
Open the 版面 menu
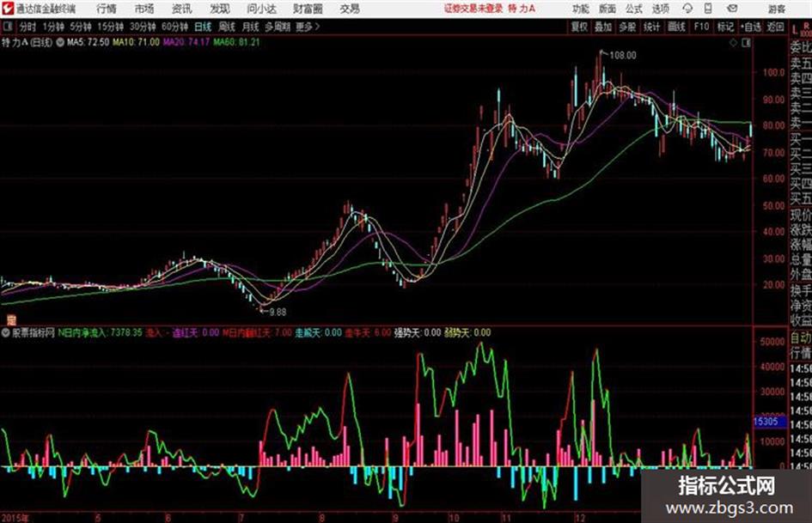click(x=607, y=9)
